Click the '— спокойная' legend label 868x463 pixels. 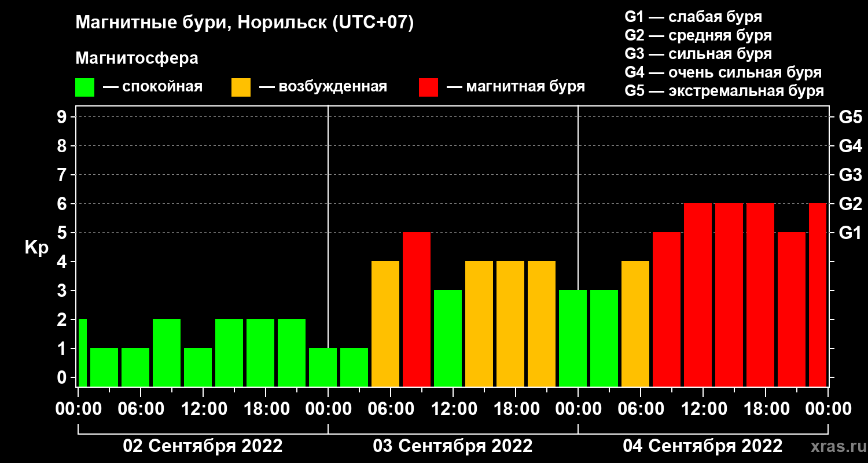[x=153, y=87]
